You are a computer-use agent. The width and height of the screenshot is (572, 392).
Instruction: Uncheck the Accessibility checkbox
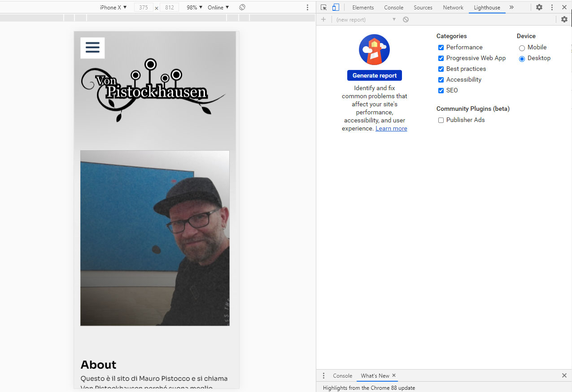(441, 80)
